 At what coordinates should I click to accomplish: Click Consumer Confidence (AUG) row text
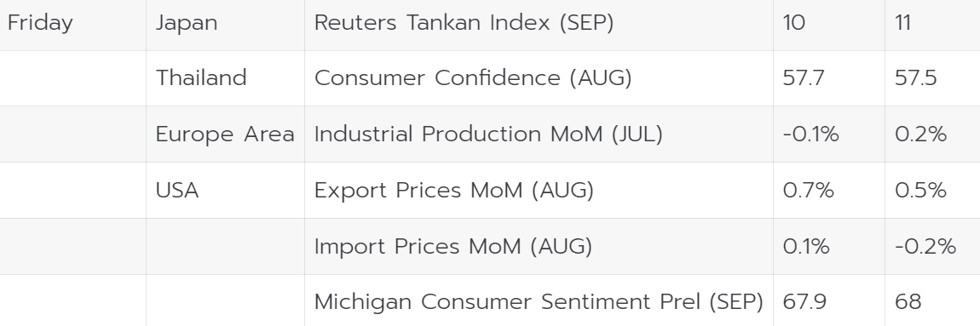tap(473, 78)
